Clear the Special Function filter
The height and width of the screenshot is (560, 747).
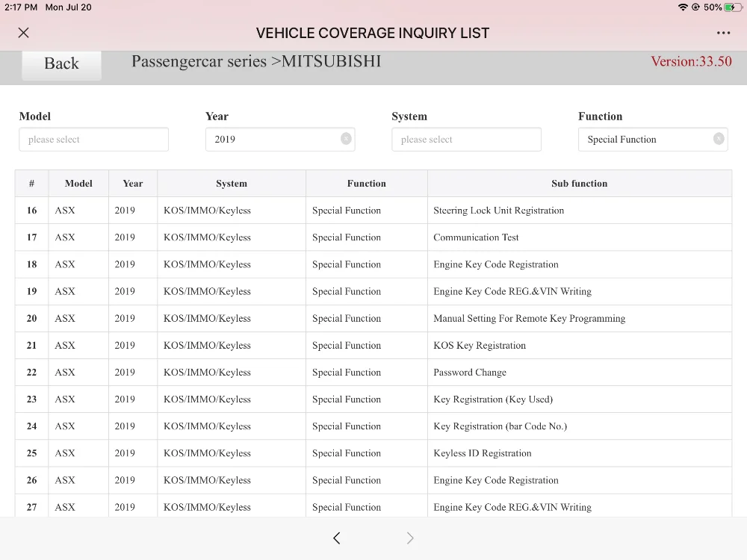click(x=719, y=139)
